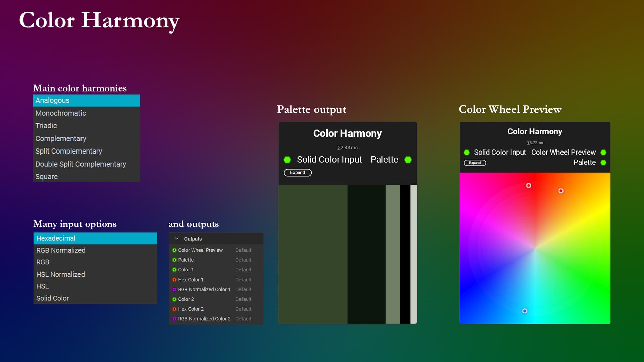This screenshot has height=362, width=644.
Task: Click the purple RGB Normalized Color 1 dot
Action: 174,289
